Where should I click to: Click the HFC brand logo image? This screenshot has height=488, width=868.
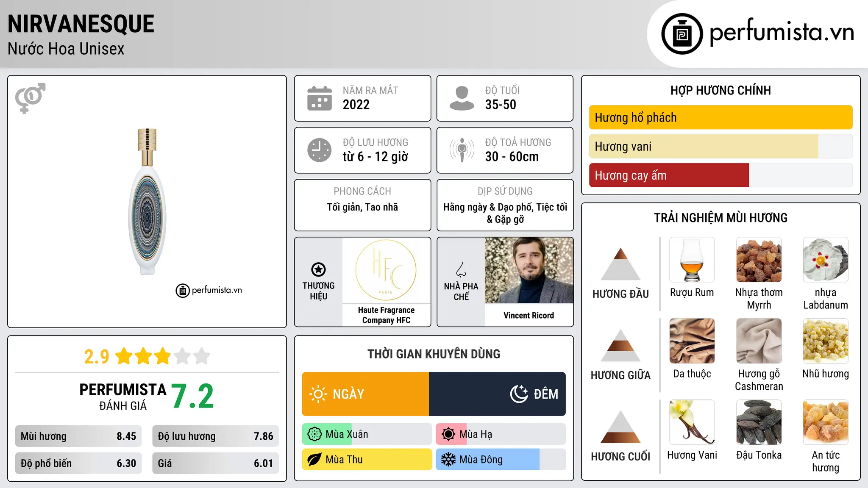386,270
